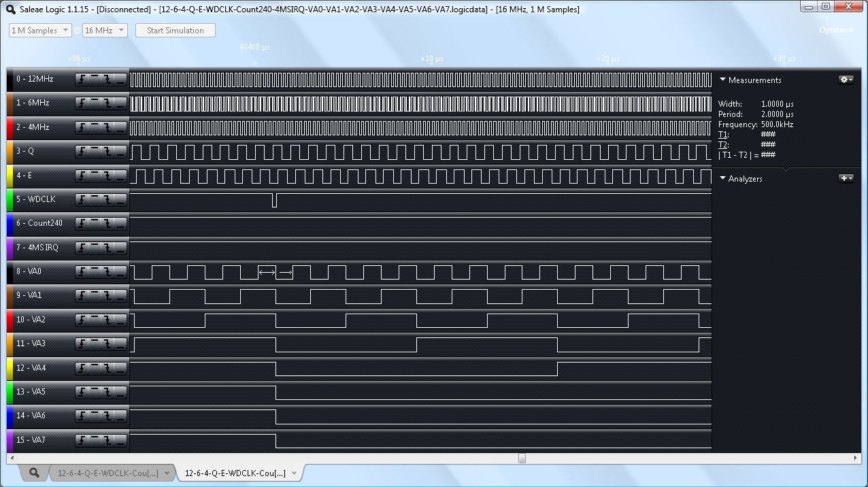This screenshot has height=487, width=868.
Task: Set rising edge trigger on VA0 channel
Action: pyautogui.click(x=82, y=271)
